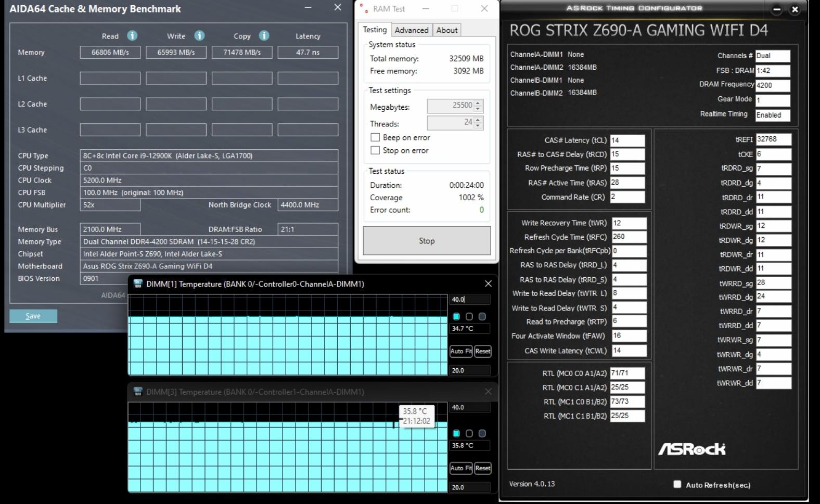Click the Stop button in RAM Test
The image size is (820, 504).
[x=427, y=241]
